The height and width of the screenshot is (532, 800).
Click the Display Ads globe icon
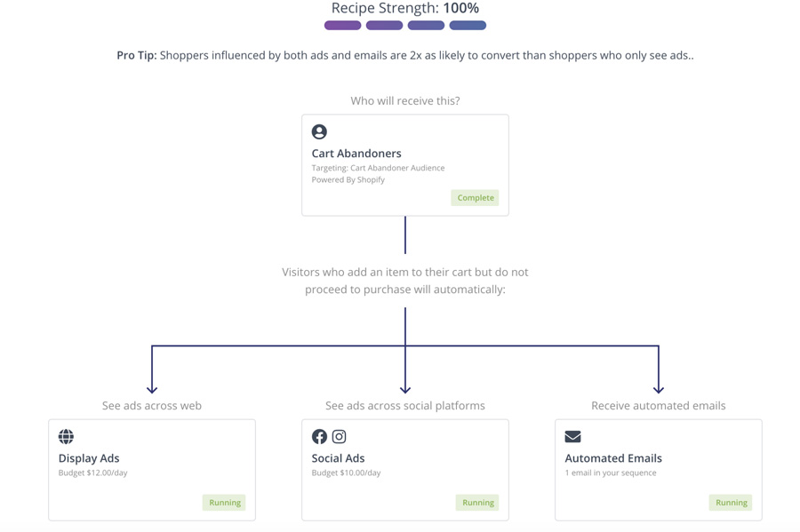[x=66, y=436]
